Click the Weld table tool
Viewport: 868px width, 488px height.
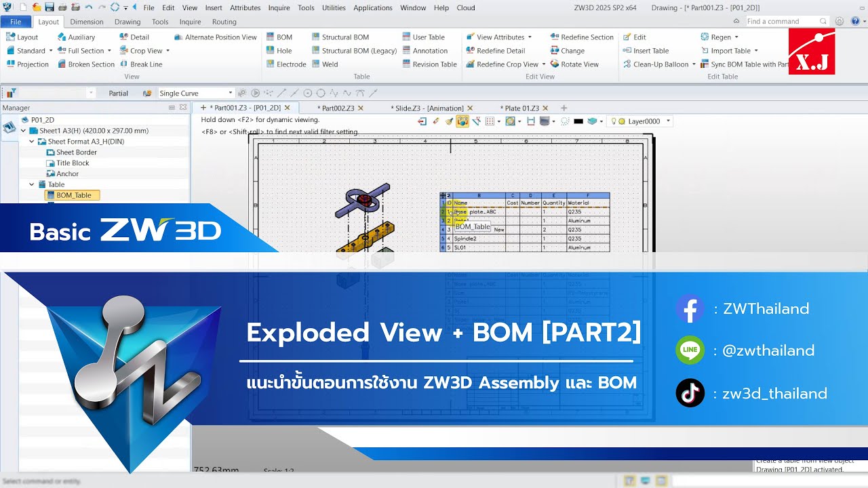coord(325,64)
